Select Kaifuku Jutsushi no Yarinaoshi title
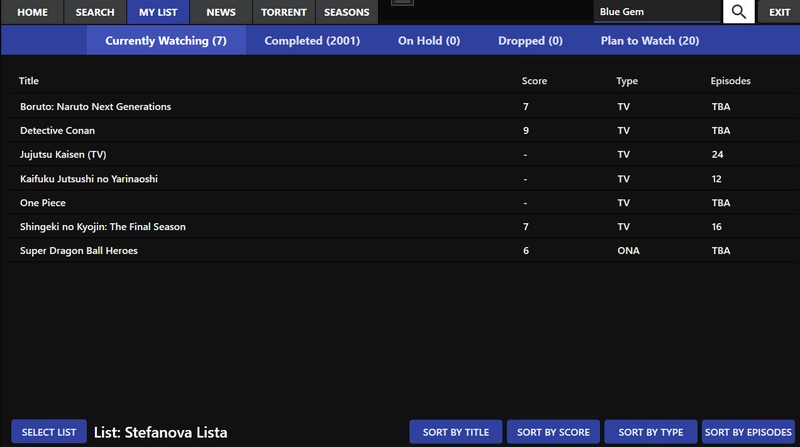This screenshot has width=800, height=447. click(x=89, y=179)
